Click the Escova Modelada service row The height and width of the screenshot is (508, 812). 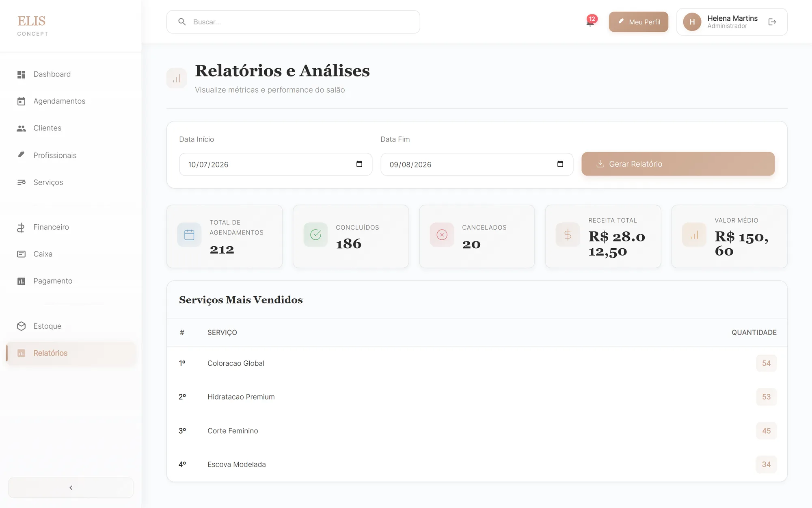477,465
